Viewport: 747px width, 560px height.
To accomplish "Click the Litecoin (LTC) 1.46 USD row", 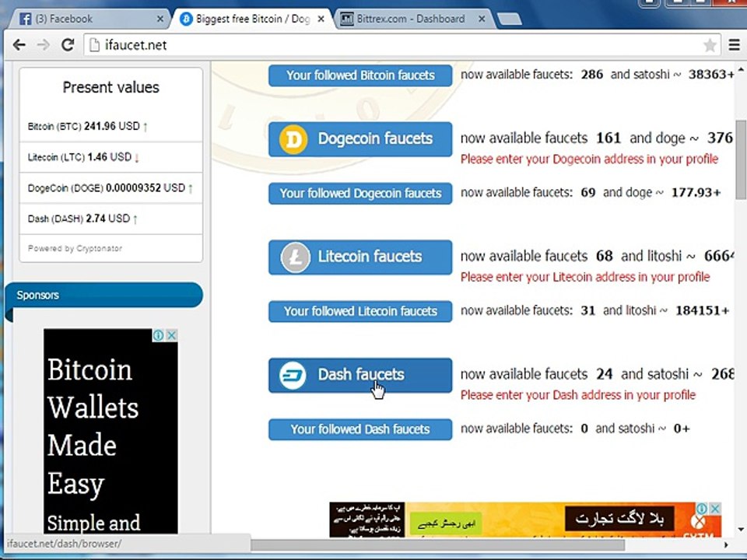I will click(111, 157).
